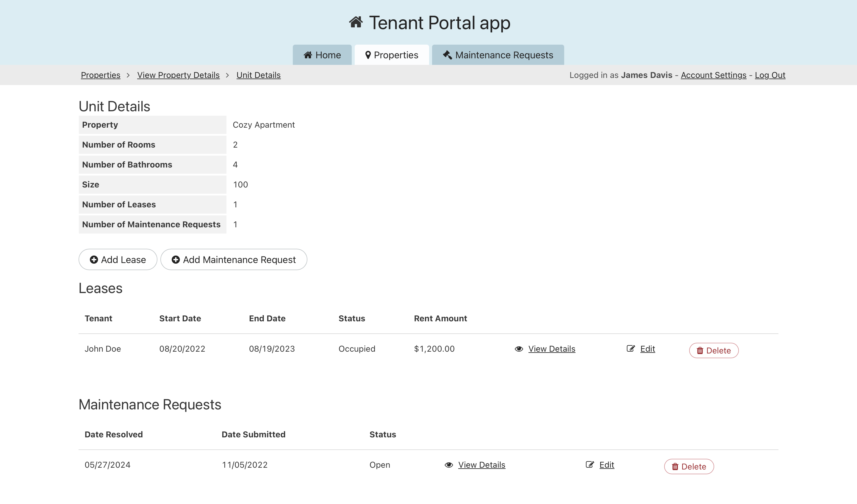This screenshot has height=504, width=857.
Task: Click the pencil edit icon in the lease row
Action: (631, 349)
